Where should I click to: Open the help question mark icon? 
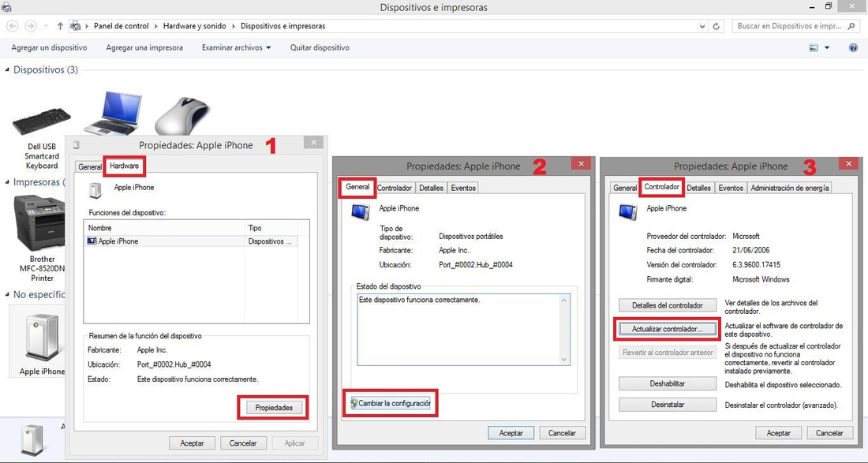(x=853, y=48)
